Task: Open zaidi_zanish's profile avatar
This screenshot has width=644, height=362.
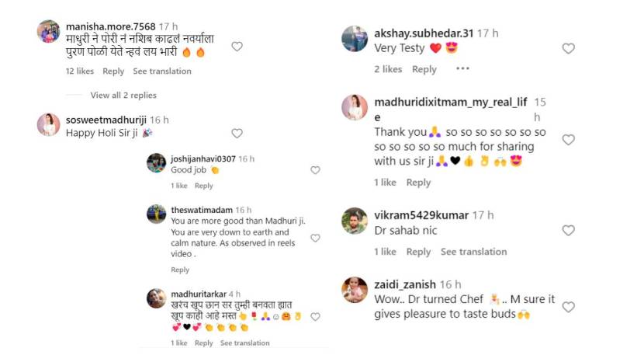Action: coord(355,290)
